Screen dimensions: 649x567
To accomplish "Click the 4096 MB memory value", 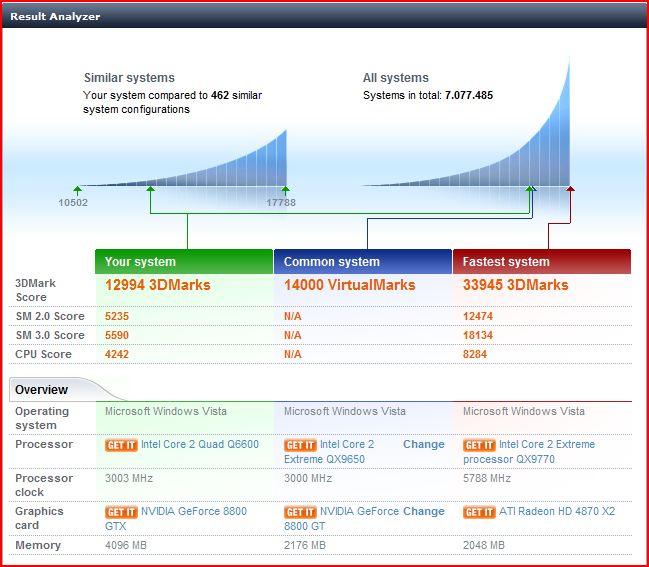I will 126,545.
